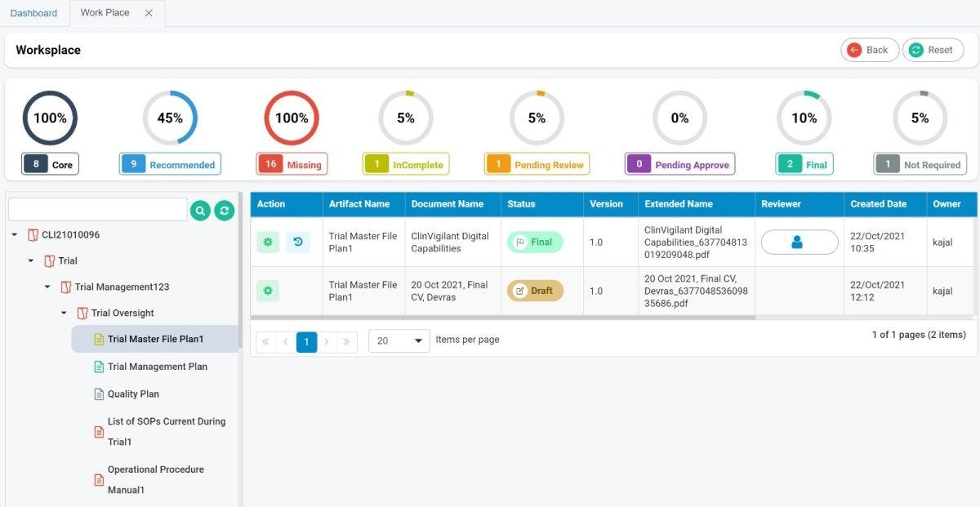Viewport: 980px width, 507px height.
Task: Select Quality Plan in the tree
Action: coord(133,394)
